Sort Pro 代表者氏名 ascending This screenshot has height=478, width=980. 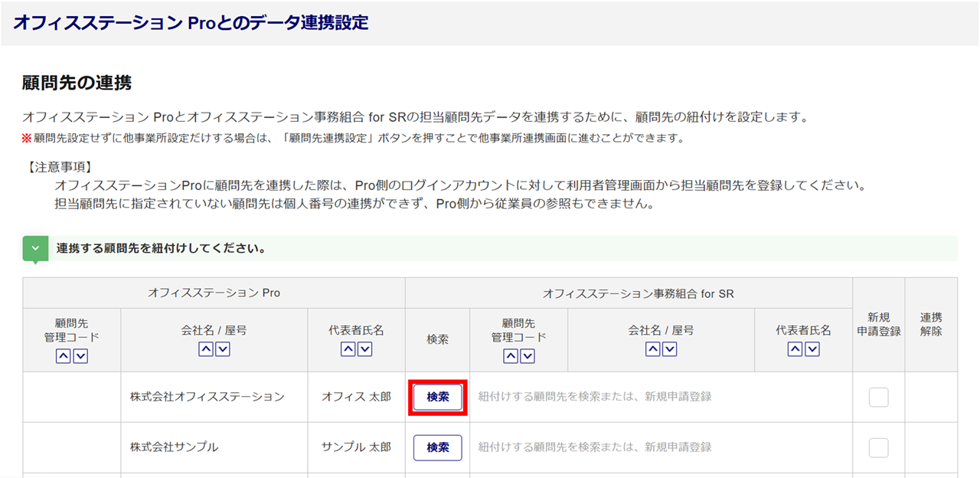348,349
